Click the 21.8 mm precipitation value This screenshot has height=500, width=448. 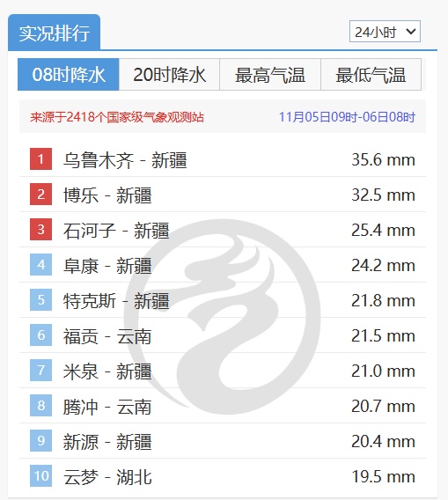383,300
